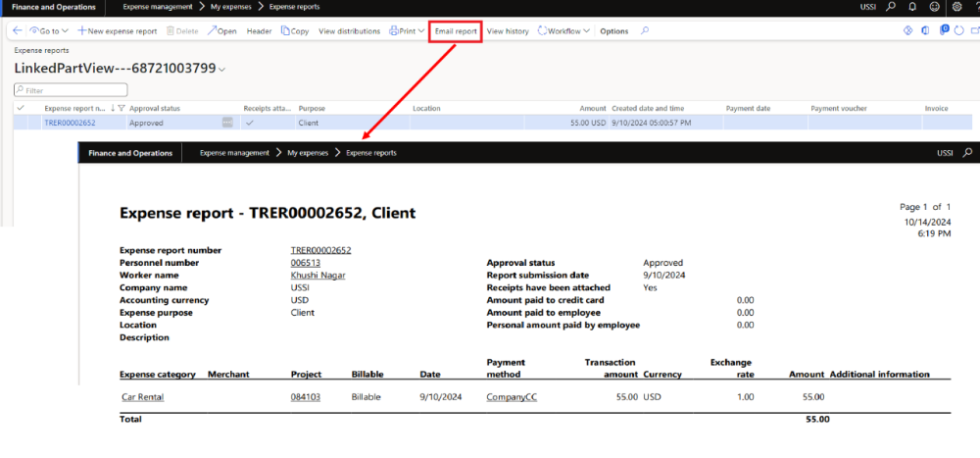Click personnel number 006513 link
The height and width of the screenshot is (458, 980).
point(306,263)
